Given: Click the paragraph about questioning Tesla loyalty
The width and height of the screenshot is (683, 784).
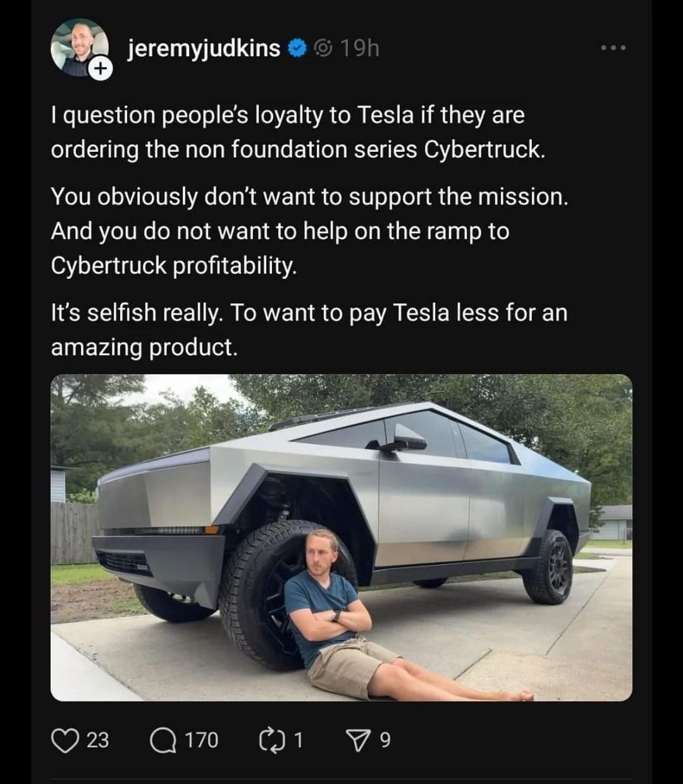Looking at the screenshot, I should (x=297, y=132).
